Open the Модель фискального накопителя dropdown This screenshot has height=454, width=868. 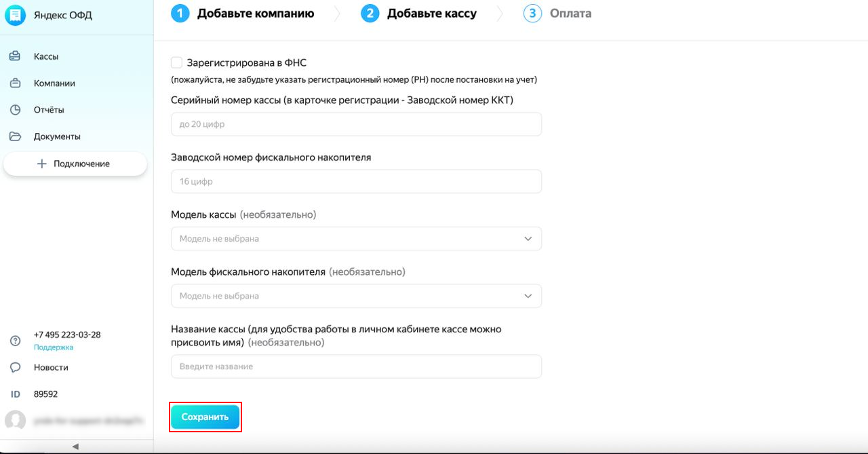[x=356, y=296]
